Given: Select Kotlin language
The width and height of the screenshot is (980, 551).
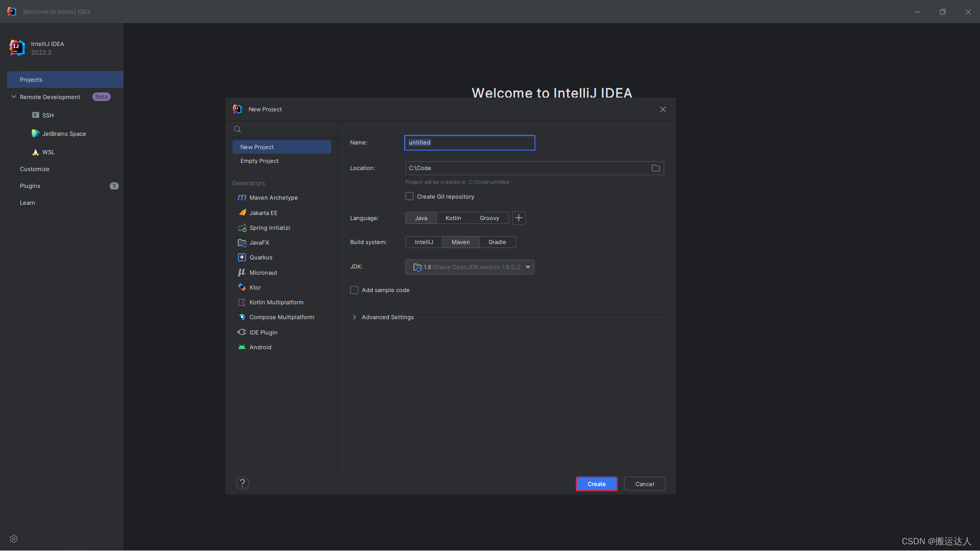Looking at the screenshot, I should (453, 218).
